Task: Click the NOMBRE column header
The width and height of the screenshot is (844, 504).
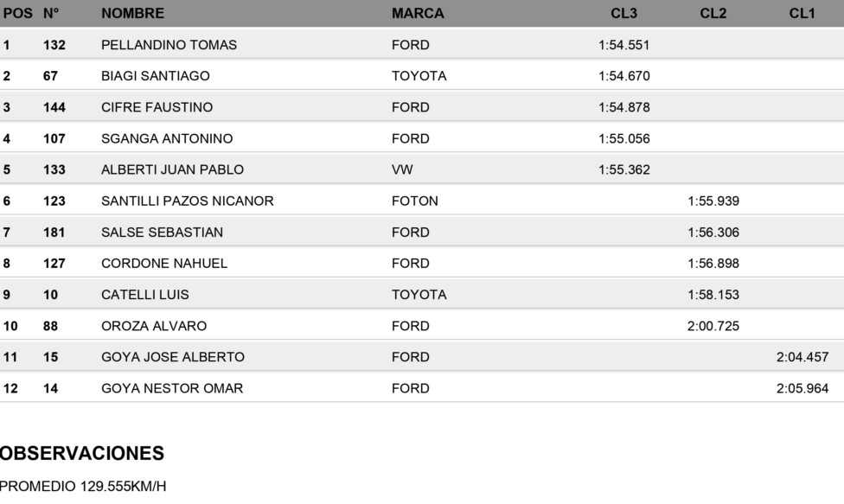Action: tap(132, 14)
